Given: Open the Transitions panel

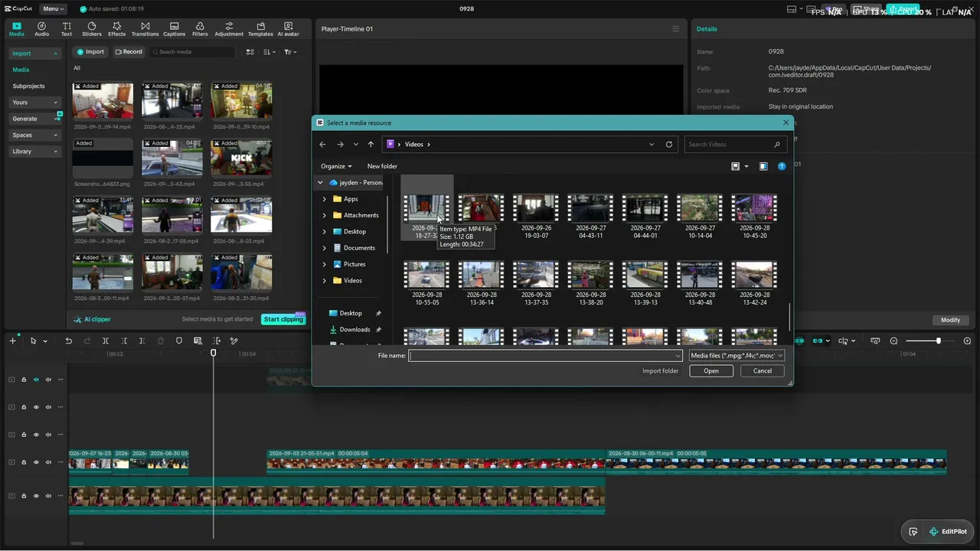Looking at the screenshot, I should point(145,29).
